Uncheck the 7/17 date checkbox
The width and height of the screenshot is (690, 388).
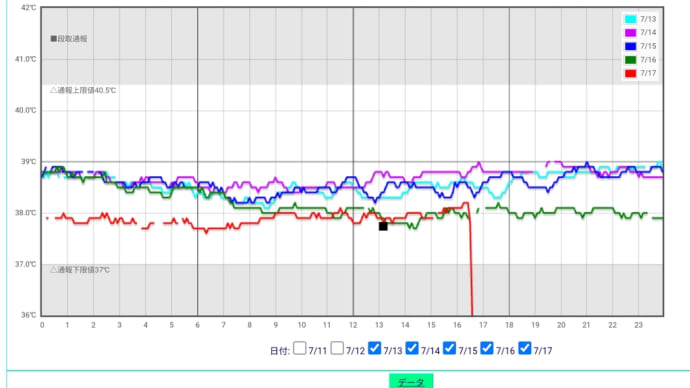525,348
